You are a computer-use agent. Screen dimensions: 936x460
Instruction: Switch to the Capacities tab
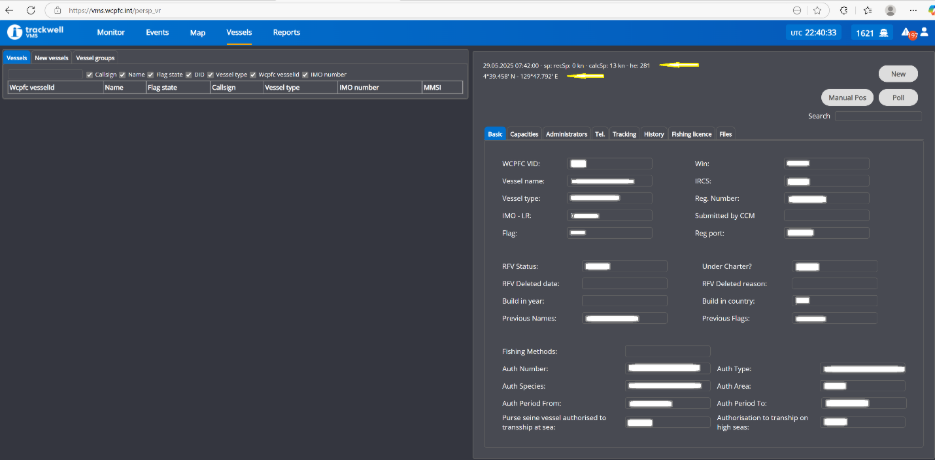pos(524,134)
